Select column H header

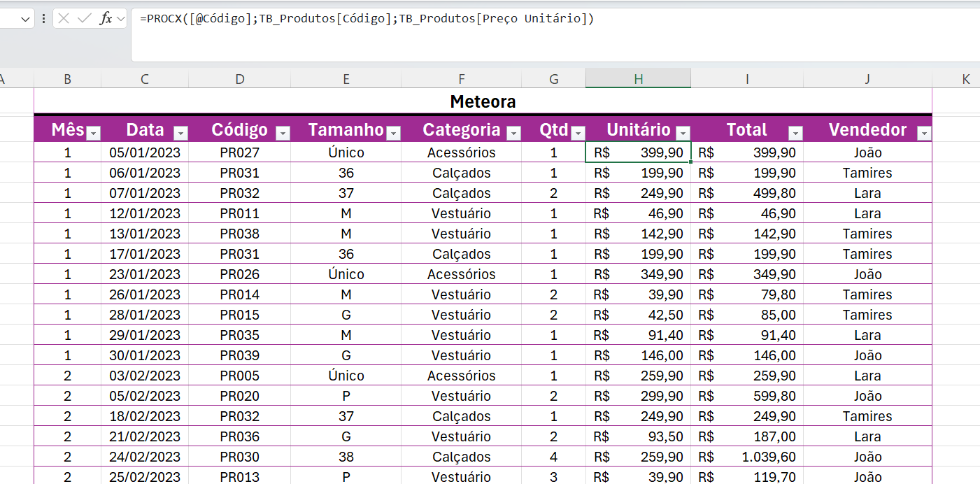coord(638,79)
